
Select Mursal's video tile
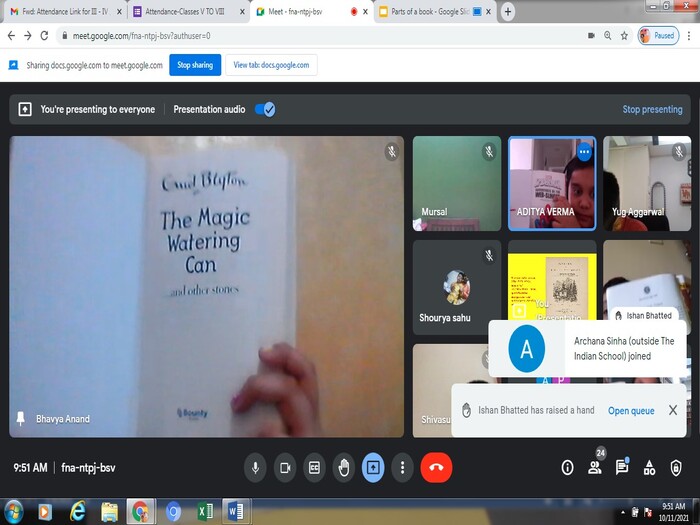point(457,183)
